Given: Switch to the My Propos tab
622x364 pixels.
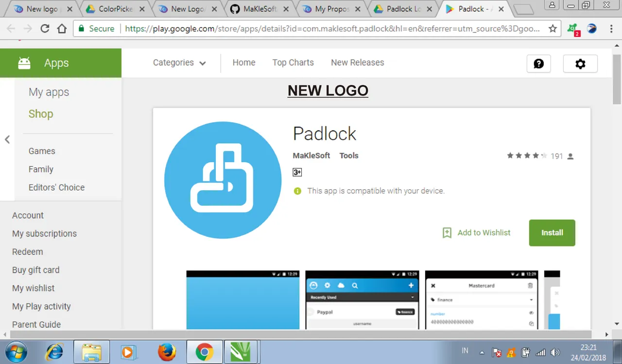Looking at the screenshot, I should tap(332, 9).
